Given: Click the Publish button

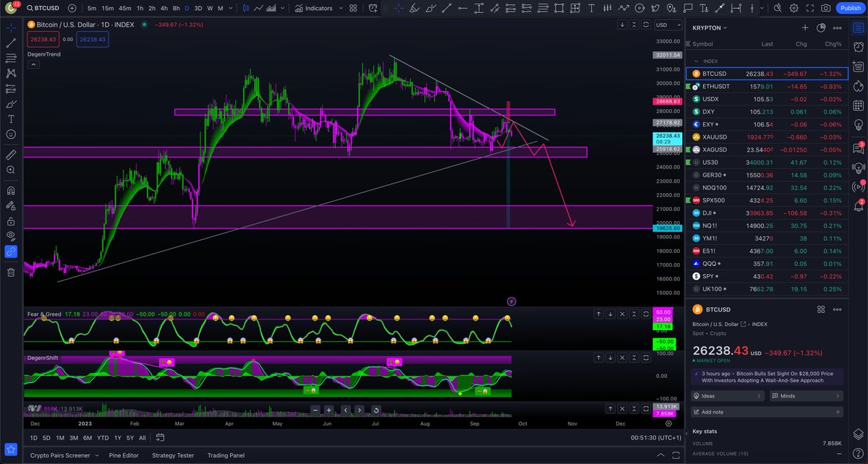Looking at the screenshot, I should point(850,8).
